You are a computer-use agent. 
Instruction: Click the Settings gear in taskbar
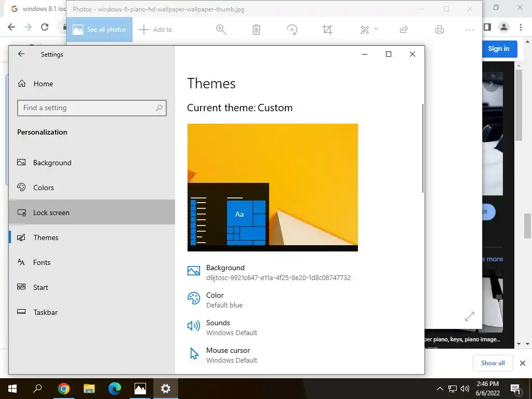click(166, 389)
